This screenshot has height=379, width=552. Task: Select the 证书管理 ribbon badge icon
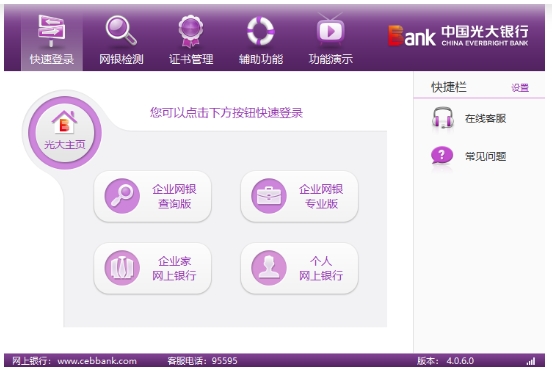(190, 31)
